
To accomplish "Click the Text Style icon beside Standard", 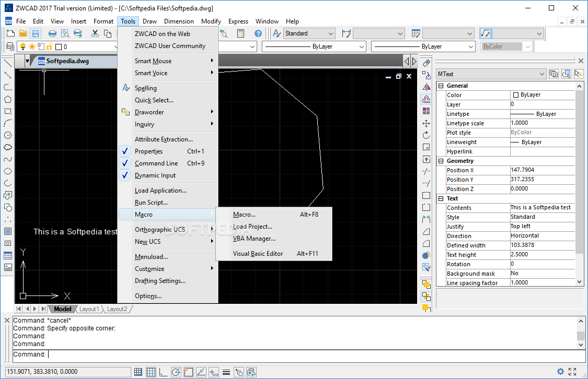I will coord(276,33).
